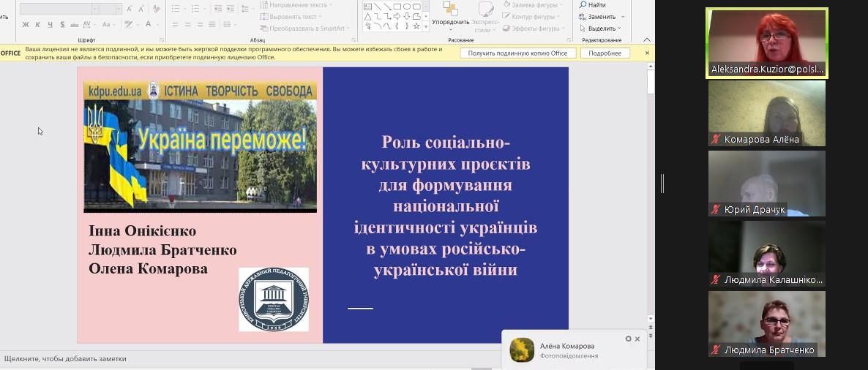This screenshot has height=370, width=868.
Task: Expand the shapes gallery more arrow
Action: tap(426, 27)
